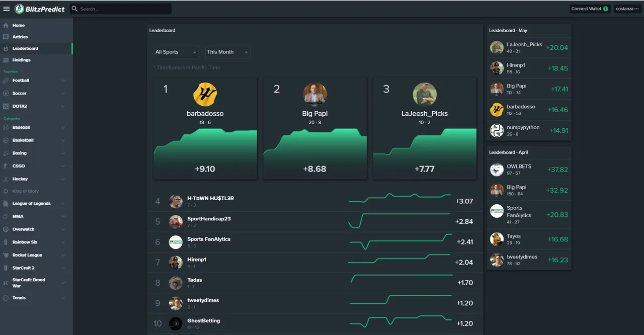Click the Rocket League category icon

point(6,255)
